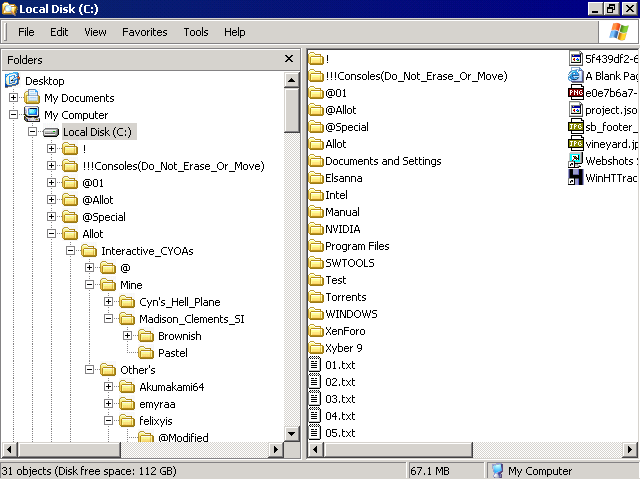Select the 05.txt text file icon
640x480 pixels.
pos(314,432)
